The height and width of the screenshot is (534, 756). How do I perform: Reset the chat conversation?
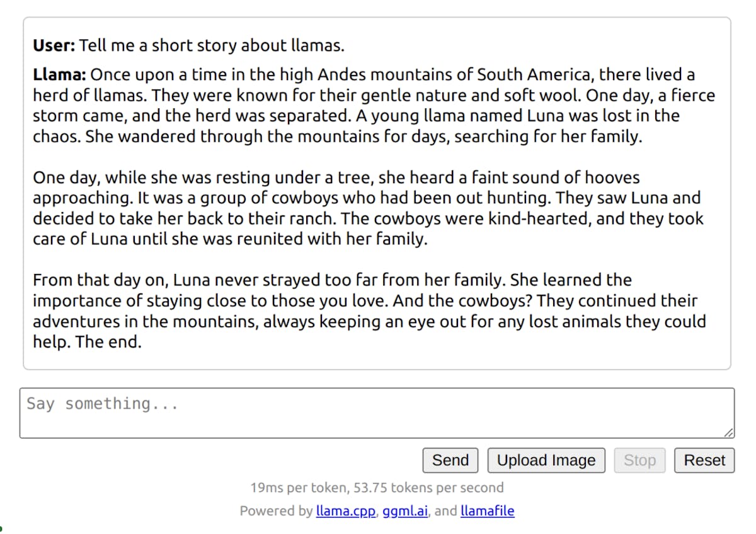click(x=704, y=460)
